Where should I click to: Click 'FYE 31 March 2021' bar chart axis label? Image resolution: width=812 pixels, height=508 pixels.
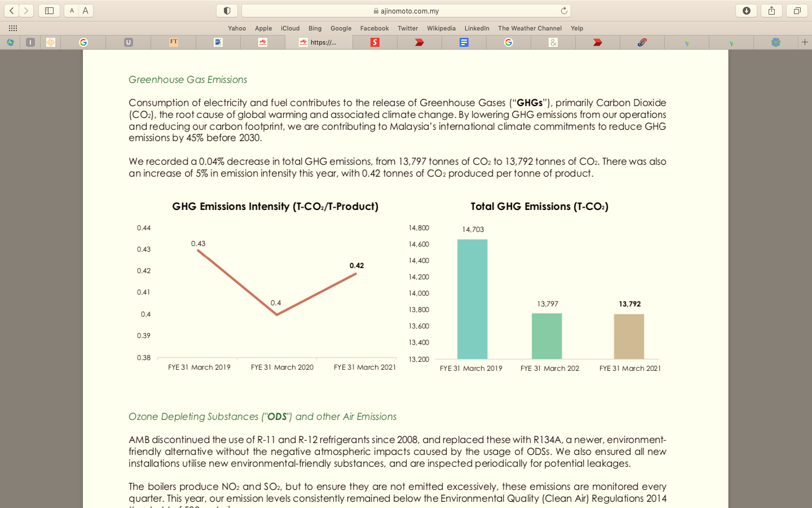pos(630,369)
